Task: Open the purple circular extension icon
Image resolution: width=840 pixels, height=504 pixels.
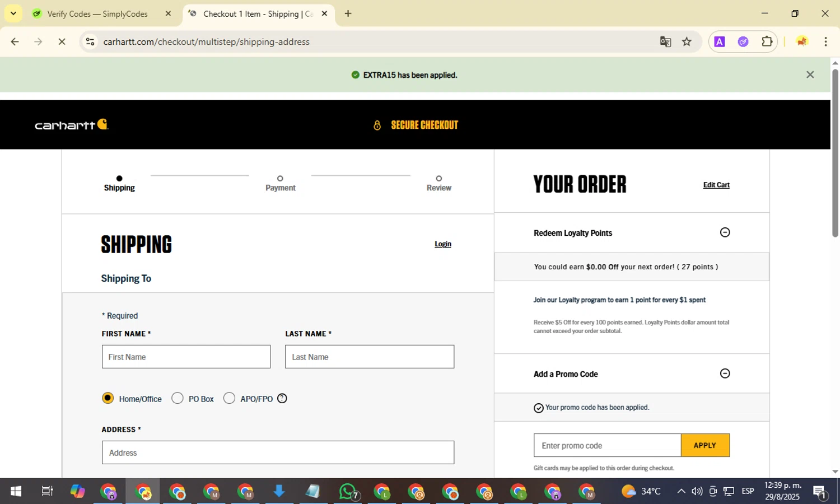Action: pos(743,41)
